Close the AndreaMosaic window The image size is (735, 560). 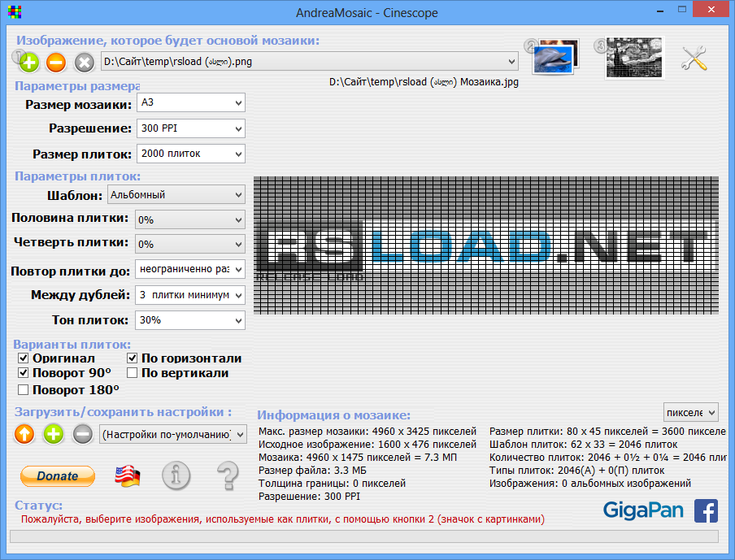[x=711, y=10]
